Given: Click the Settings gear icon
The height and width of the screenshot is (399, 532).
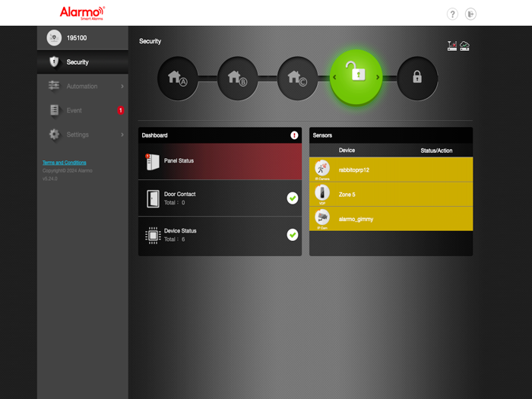Looking at the screenshot, I should coord(54,135).
